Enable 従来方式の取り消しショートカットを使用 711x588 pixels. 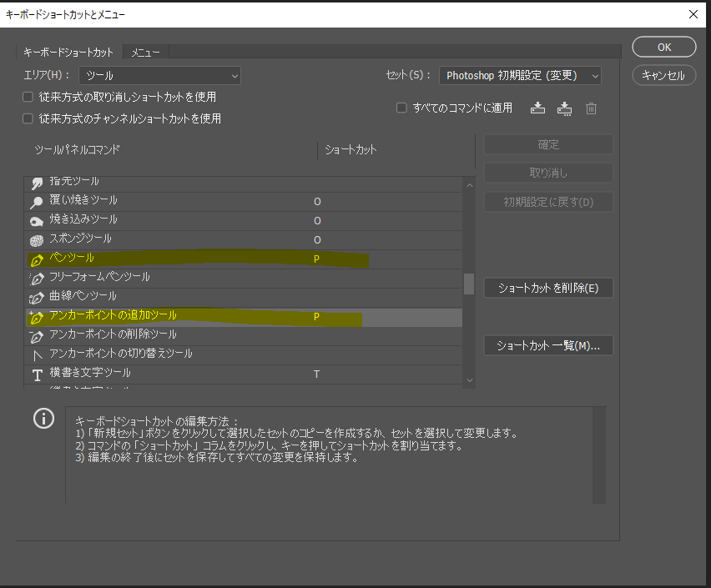[x=28, y=97]
